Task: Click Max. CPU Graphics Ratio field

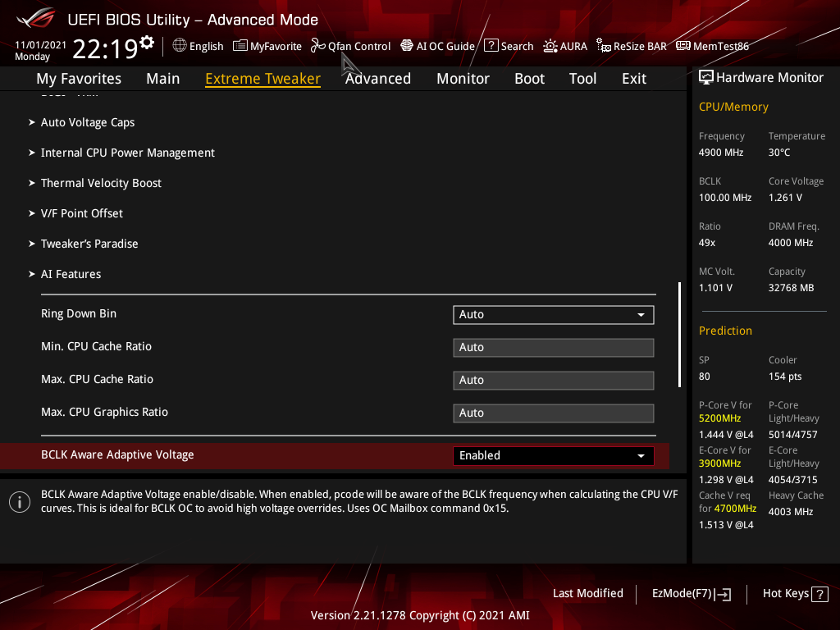Action: [x=554, y=413]
